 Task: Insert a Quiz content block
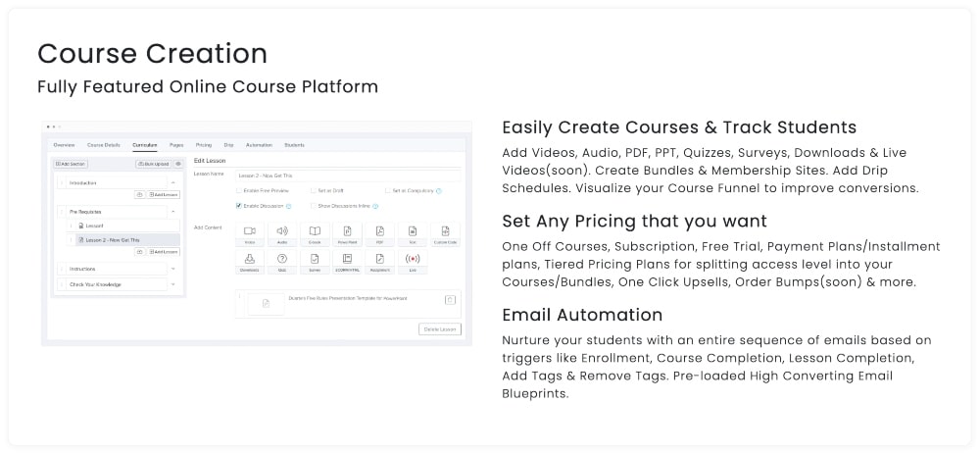[282, 261]
